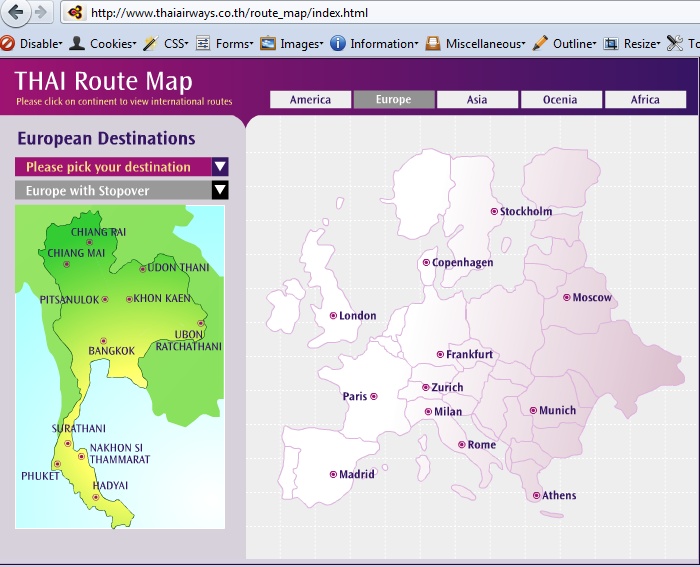Viewport: 700px width, 567px height.
Task: Open the 'Please pick your destination' dropdown arrow
Action: [220, 167]
